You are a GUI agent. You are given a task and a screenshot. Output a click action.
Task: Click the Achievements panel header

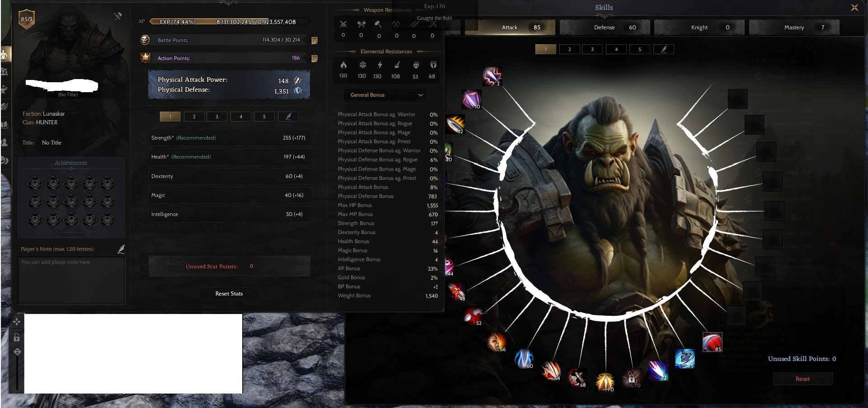(x=71, y=163)
